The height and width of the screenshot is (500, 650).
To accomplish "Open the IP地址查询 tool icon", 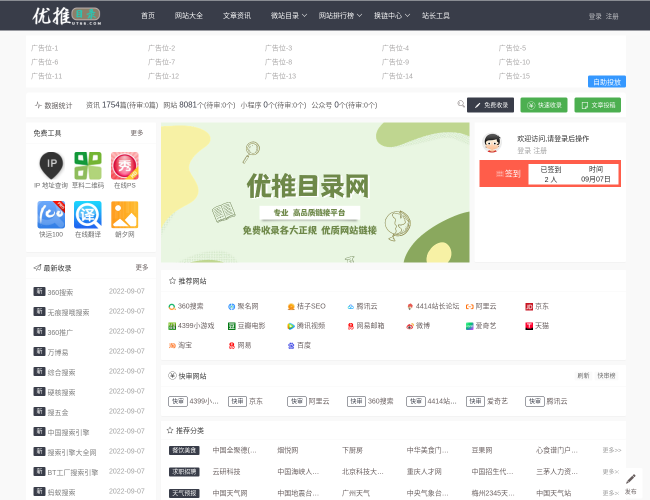I will [51, 165].
